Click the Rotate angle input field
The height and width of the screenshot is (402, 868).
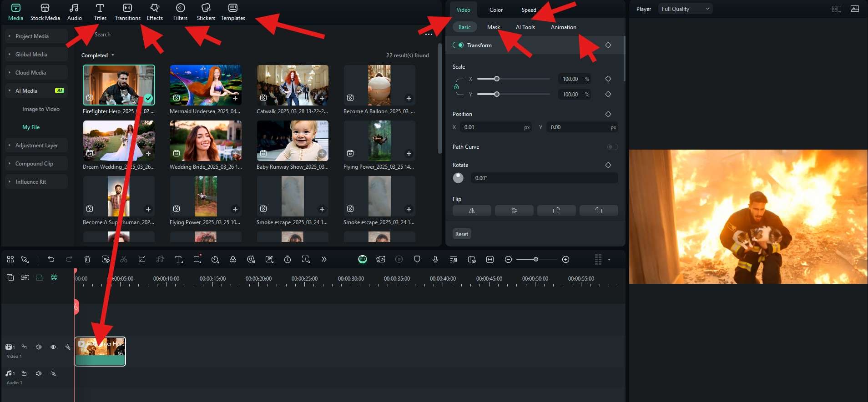point(545,178)
